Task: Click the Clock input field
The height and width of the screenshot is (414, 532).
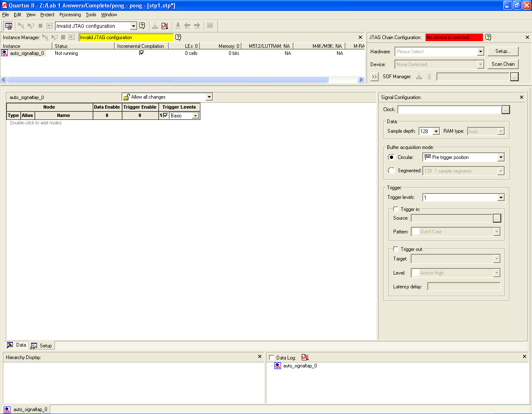Action: pos(449,109)
